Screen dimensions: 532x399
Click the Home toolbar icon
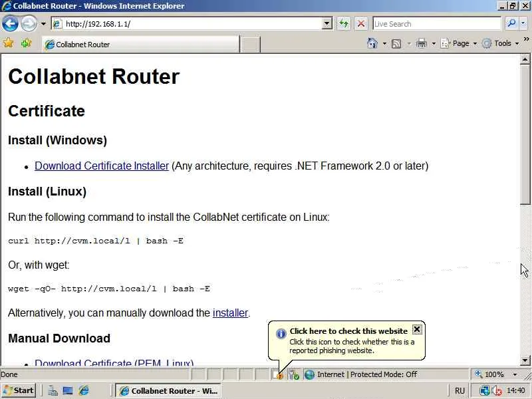[x=372, y=43]
